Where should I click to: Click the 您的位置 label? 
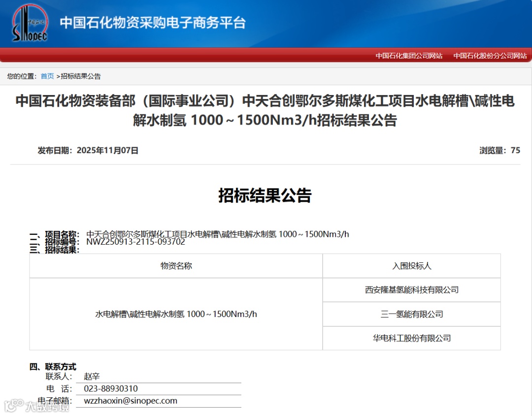pos(22,76)
